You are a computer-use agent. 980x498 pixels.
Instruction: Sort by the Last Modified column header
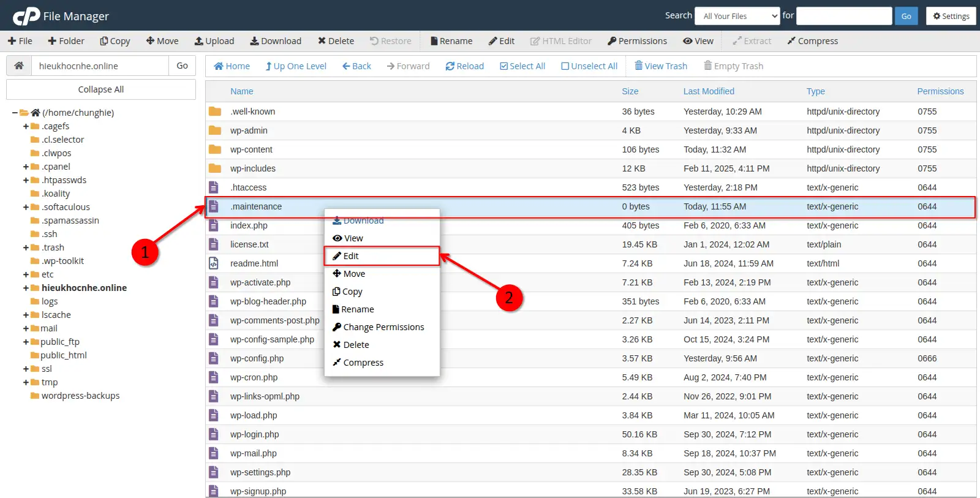point(709,91)
